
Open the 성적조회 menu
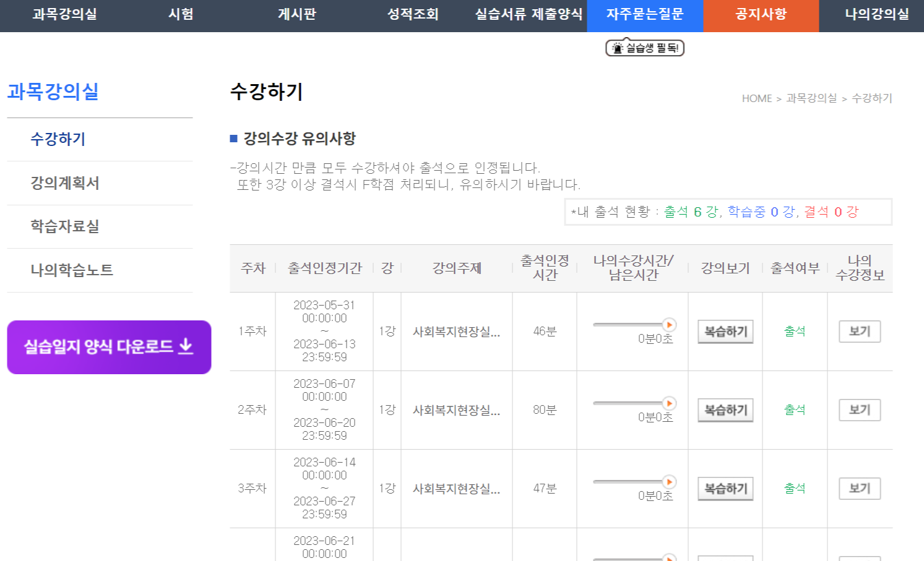tap(413, 14)
